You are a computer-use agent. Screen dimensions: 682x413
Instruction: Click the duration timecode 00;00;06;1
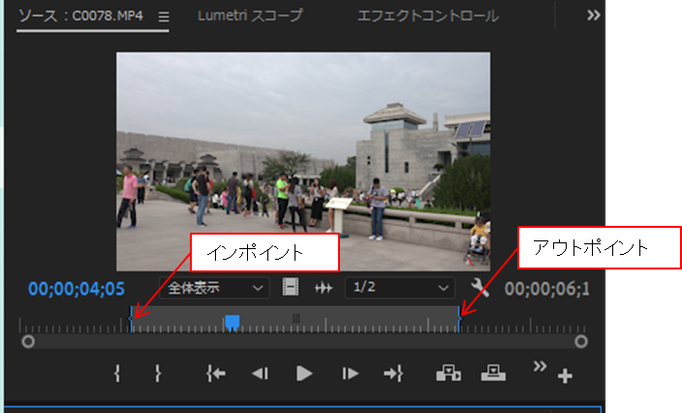point(547,289)
